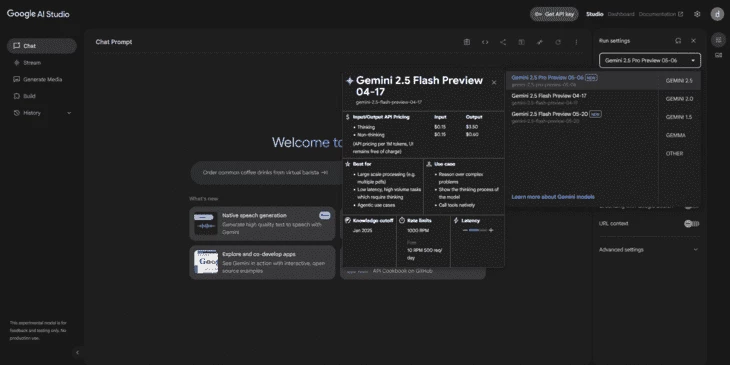The height and width of the screenshot is (365, 730).
Task: Select Gemini 2.5 Pro Preview 05-06 option
Action: 582,81
